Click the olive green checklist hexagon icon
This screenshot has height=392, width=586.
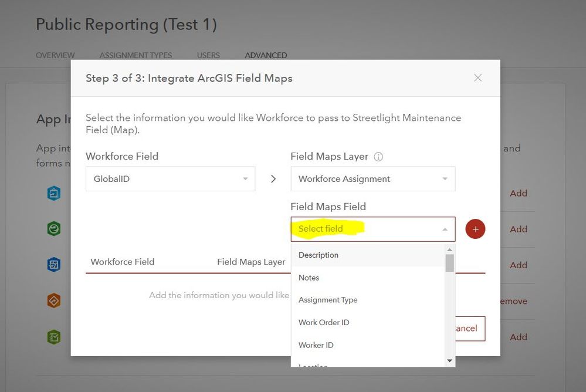point(54,337)
